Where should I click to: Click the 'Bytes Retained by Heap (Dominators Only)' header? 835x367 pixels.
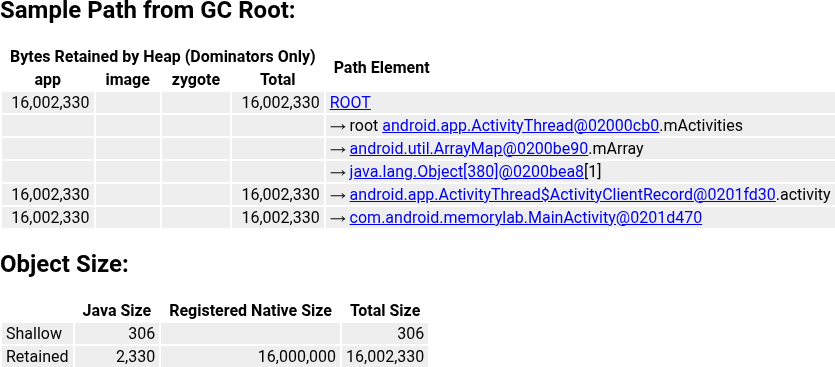point(162,56)
